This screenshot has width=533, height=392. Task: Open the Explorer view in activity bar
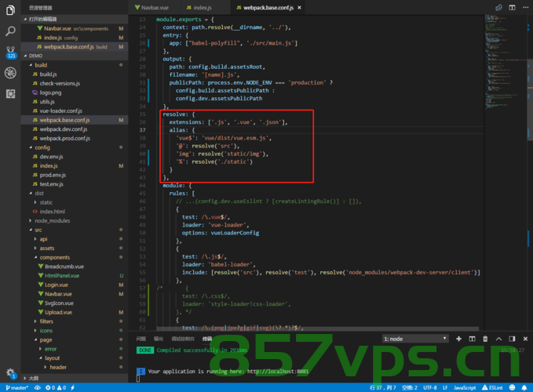10,10
